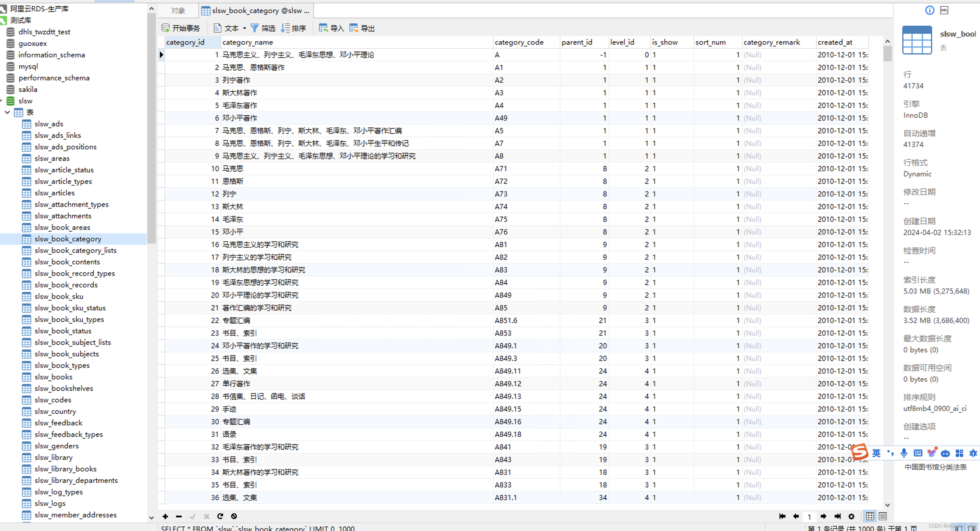Collapse the 表 tables tree node

[7, 112]
